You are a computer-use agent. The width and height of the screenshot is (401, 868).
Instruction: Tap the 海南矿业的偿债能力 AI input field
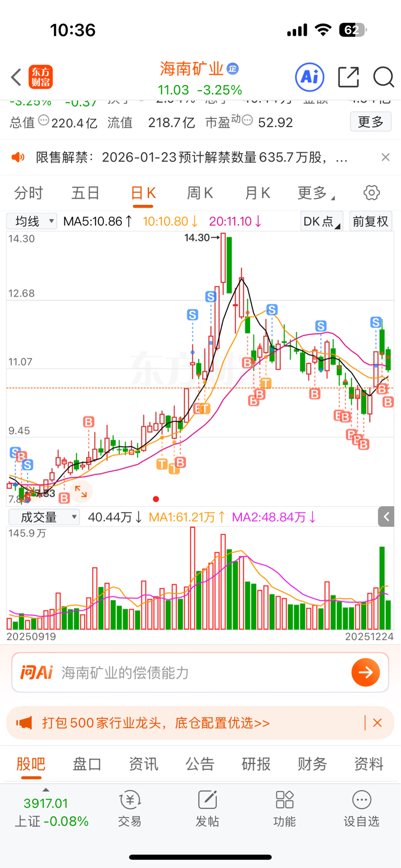coord(200,673)
